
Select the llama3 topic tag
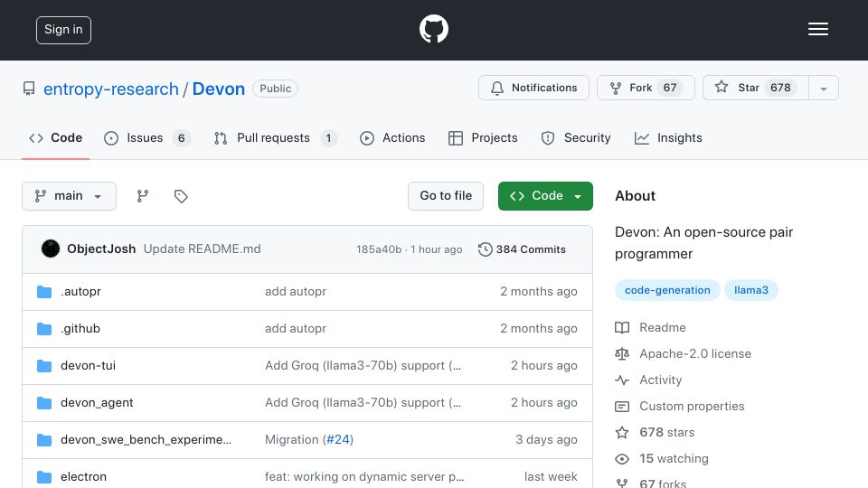(x=751, y=290)
